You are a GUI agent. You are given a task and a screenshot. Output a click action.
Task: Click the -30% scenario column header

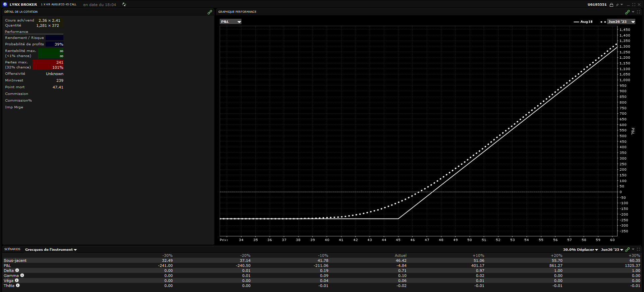click(x=167, y=255)
